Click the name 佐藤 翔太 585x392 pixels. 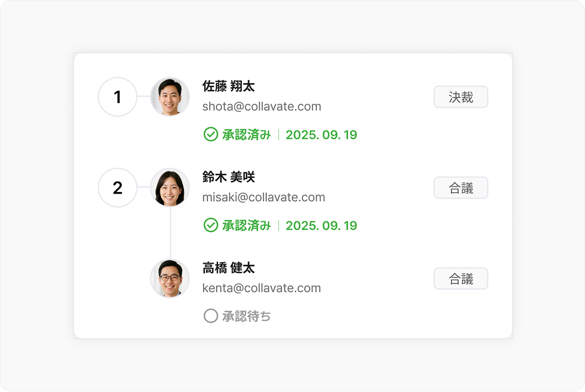click(x=229, y=86)
